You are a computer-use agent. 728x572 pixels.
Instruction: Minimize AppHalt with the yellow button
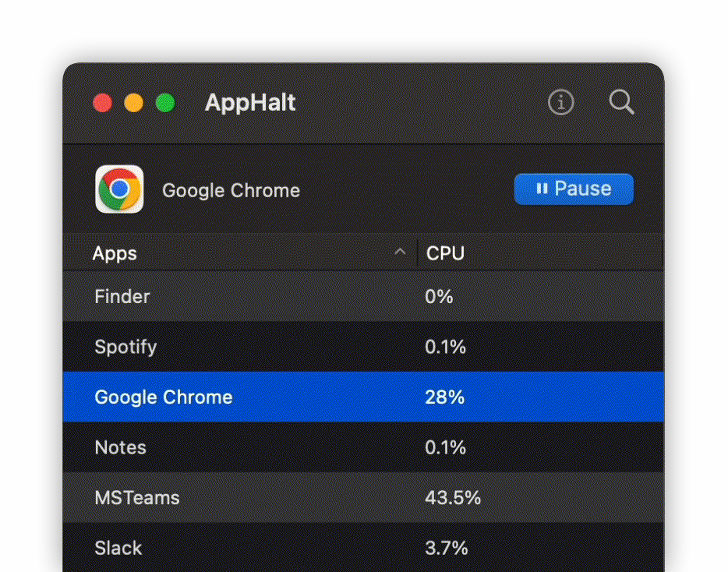coord(134,103)
